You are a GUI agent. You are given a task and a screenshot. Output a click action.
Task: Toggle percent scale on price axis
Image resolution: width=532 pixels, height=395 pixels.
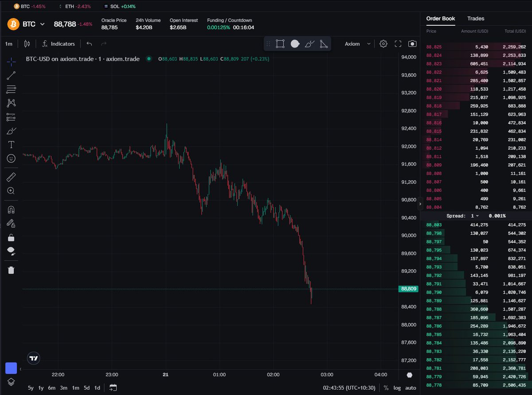tap(386, 388)
